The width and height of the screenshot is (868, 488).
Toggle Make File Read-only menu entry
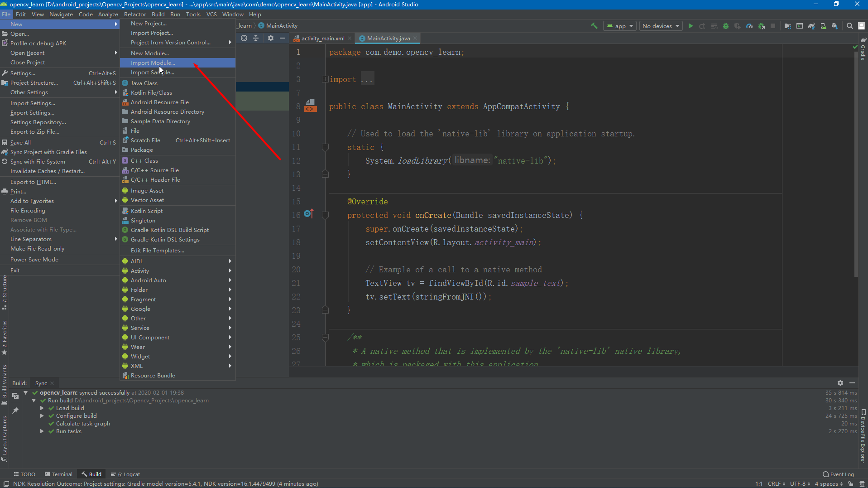click(59, 248)
